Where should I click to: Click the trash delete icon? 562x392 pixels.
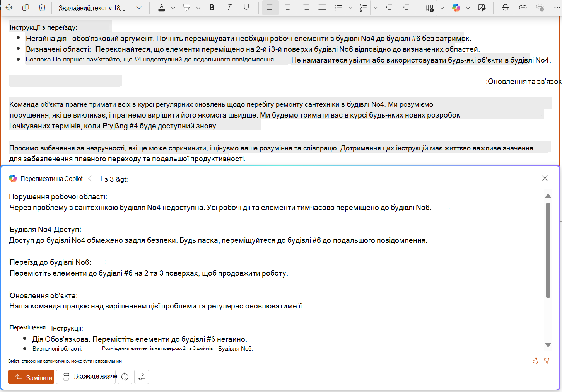pos(42,8)
